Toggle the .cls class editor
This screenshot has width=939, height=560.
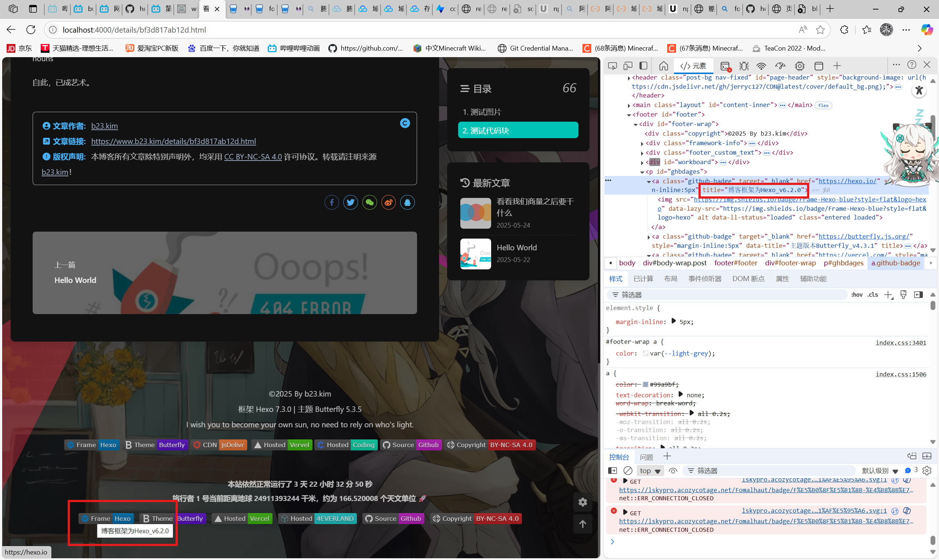[873, 295]
